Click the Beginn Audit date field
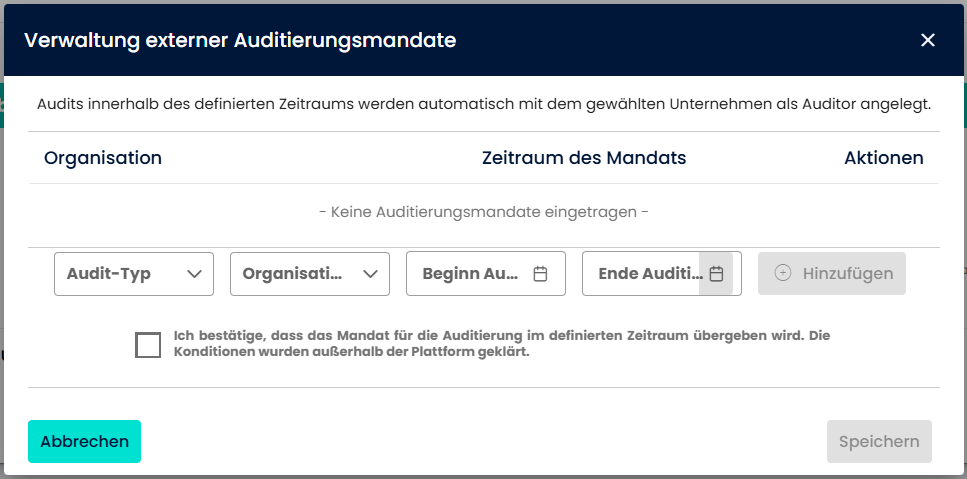This screenshot has width=967, height=479. [470, 274]
